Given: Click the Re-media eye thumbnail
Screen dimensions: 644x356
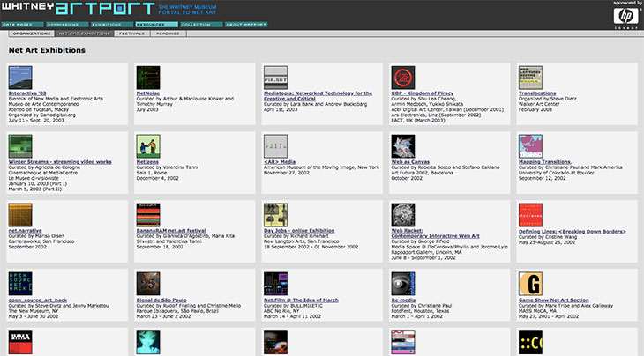Looking at the screenshot, I should (403, 284).
